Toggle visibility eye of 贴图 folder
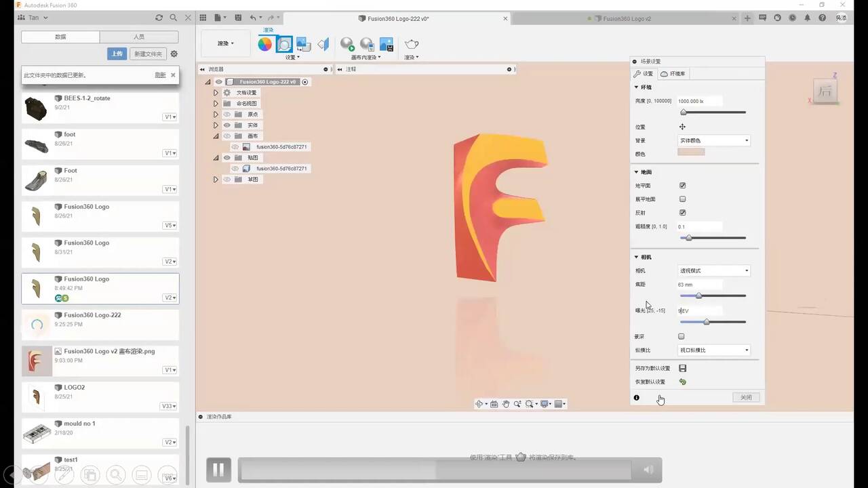This screenshot has width=868, height=488. [227, 158]
